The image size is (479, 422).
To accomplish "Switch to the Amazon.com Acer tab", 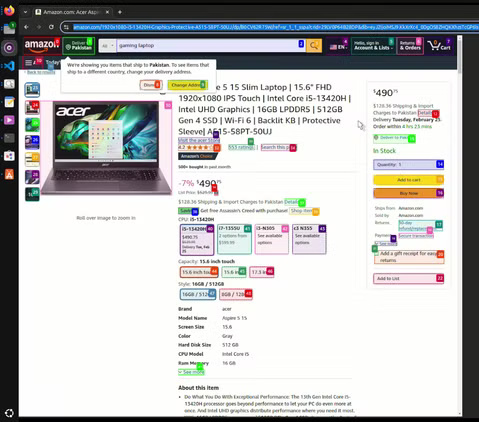I will pyautogui.click(x=72, y=12).
